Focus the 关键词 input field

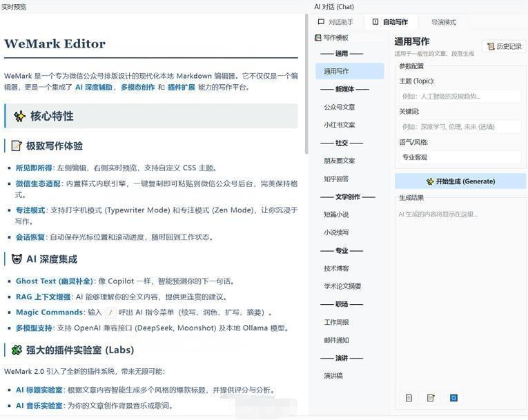click(x=460, y=127)
